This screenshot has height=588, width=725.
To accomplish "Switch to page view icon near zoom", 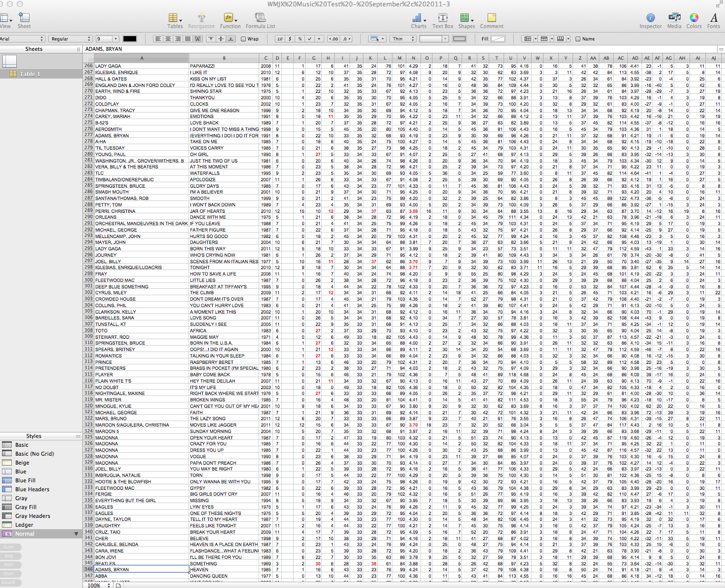I will (118, 586).
